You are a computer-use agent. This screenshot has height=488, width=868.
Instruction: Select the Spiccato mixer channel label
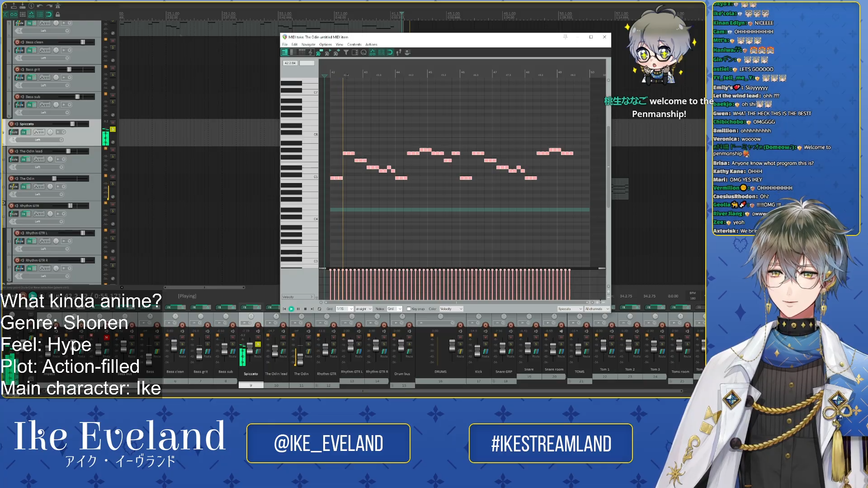251,374
